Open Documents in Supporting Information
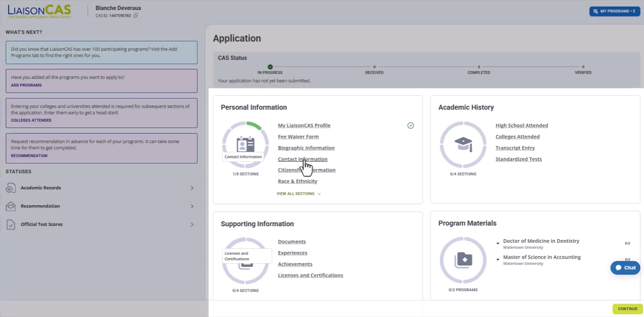Screen dimensions: 644x317 click(x=292, y=242)
